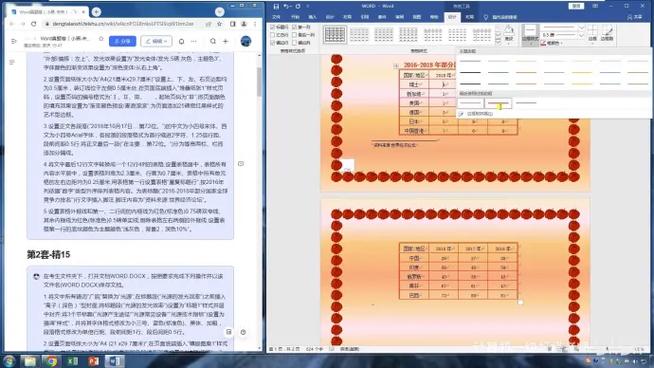Screen dimensions: 654x368
Task: Redo the action in Word title bar
Action: pyautogui.click(x=298, y=6)
